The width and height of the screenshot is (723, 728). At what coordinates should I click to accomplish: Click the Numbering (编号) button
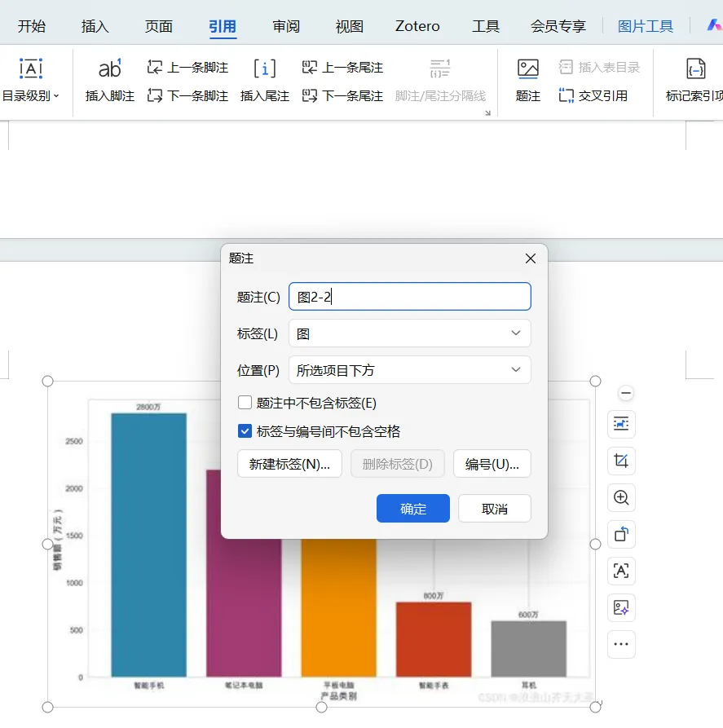492,464
